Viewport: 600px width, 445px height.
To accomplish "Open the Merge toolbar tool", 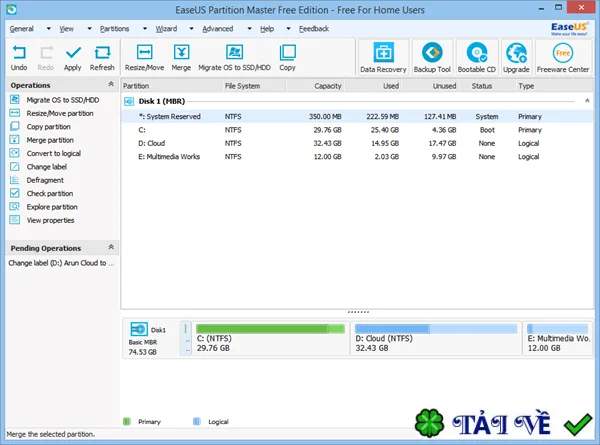I will coord(181,58).
